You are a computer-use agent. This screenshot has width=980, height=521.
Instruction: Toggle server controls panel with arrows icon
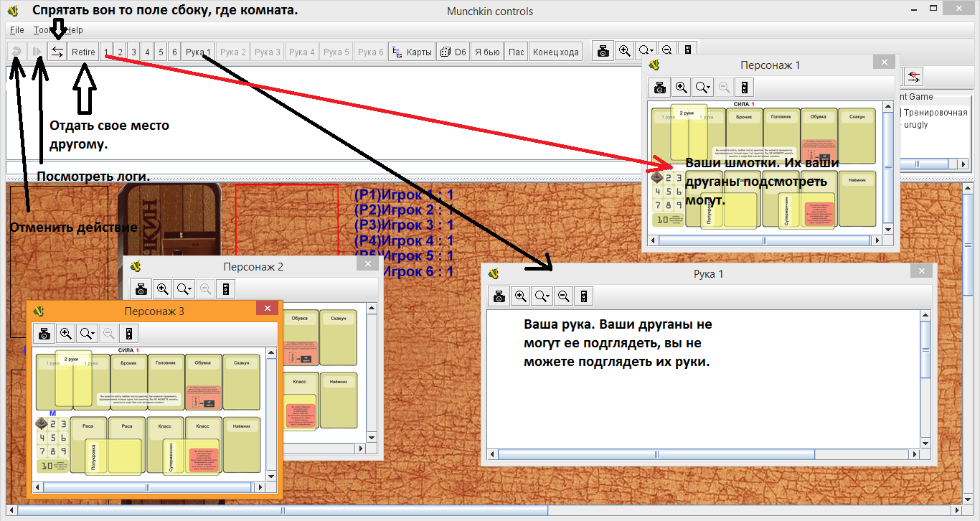[57, 52]
